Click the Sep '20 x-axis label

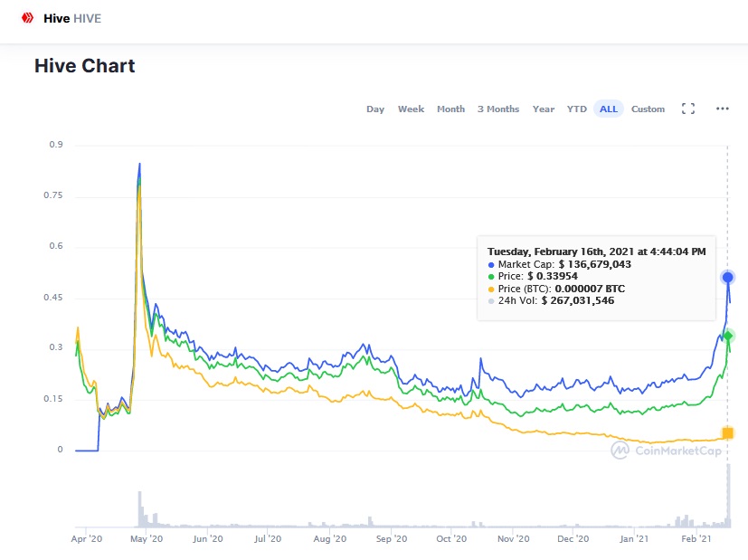point(392,539)
